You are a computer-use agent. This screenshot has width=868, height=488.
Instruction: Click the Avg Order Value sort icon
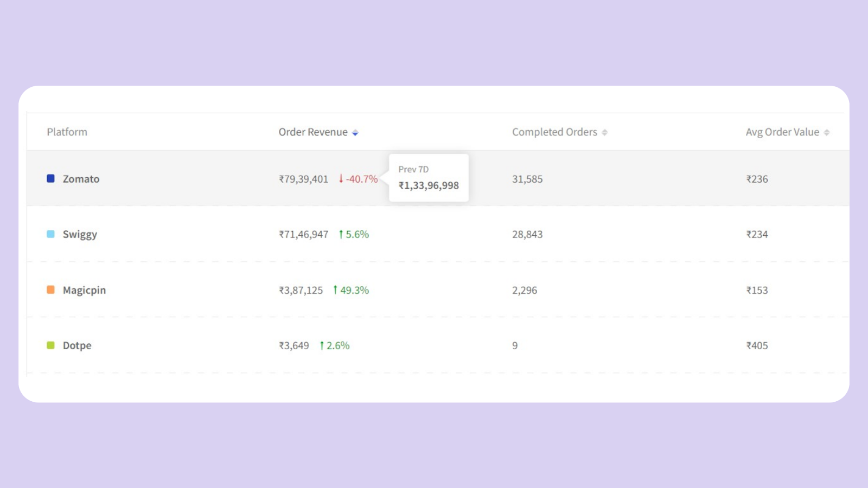(827, 132)
